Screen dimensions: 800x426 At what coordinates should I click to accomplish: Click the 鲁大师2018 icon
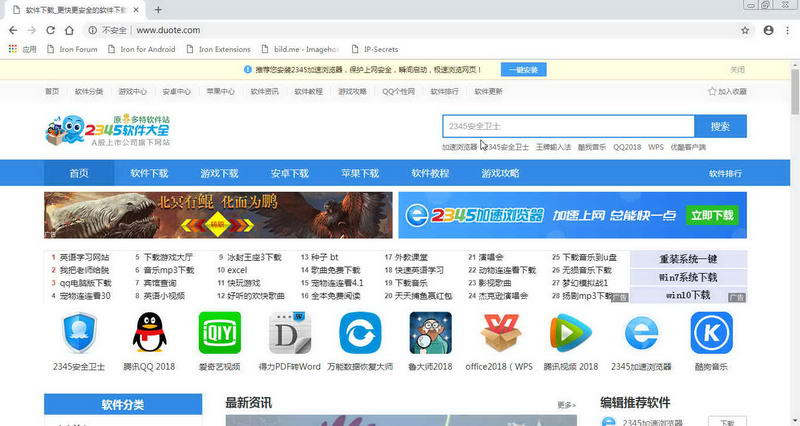(430, 333)
